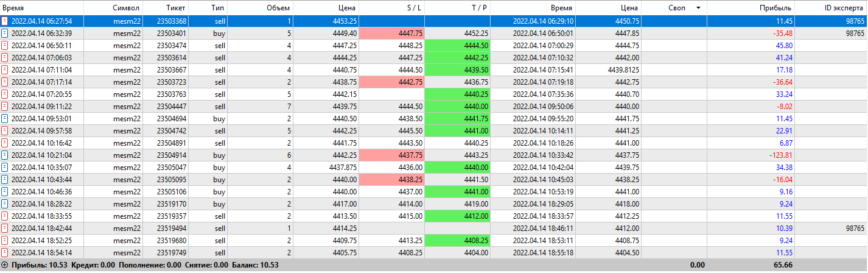
Task: Click the sell icon of the 07:17:14 trade
Action: coord(5,82)
